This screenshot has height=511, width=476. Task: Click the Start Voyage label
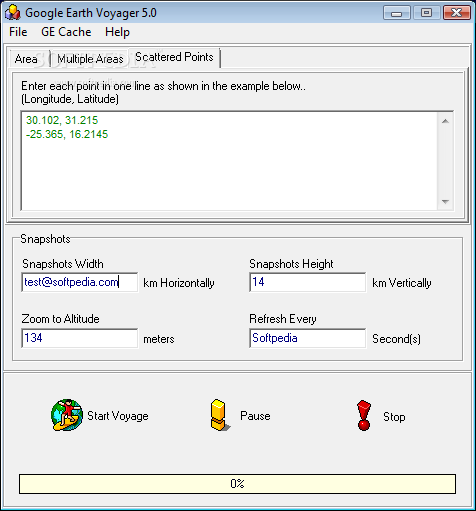pos(118,416)
